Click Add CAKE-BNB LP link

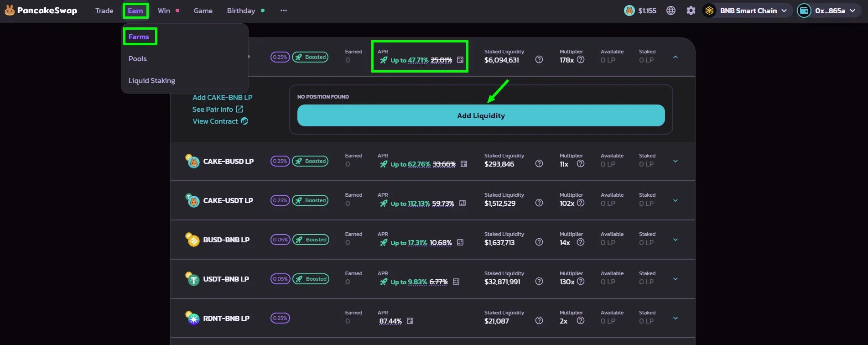[222, 97]
